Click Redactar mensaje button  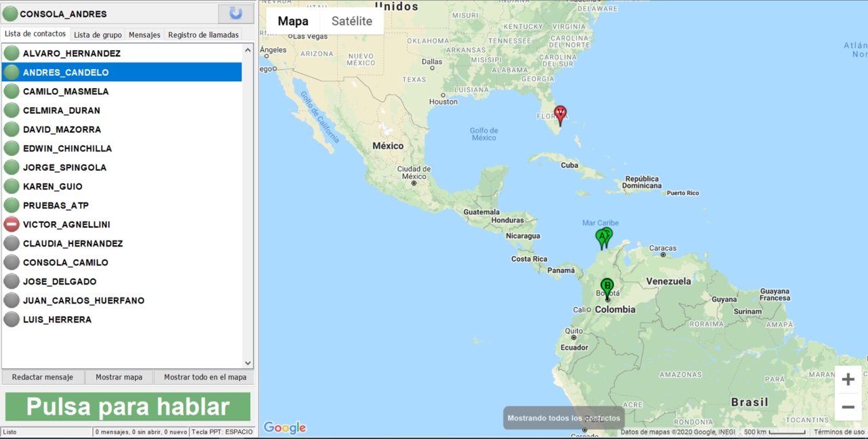click(x=43, y=377)
